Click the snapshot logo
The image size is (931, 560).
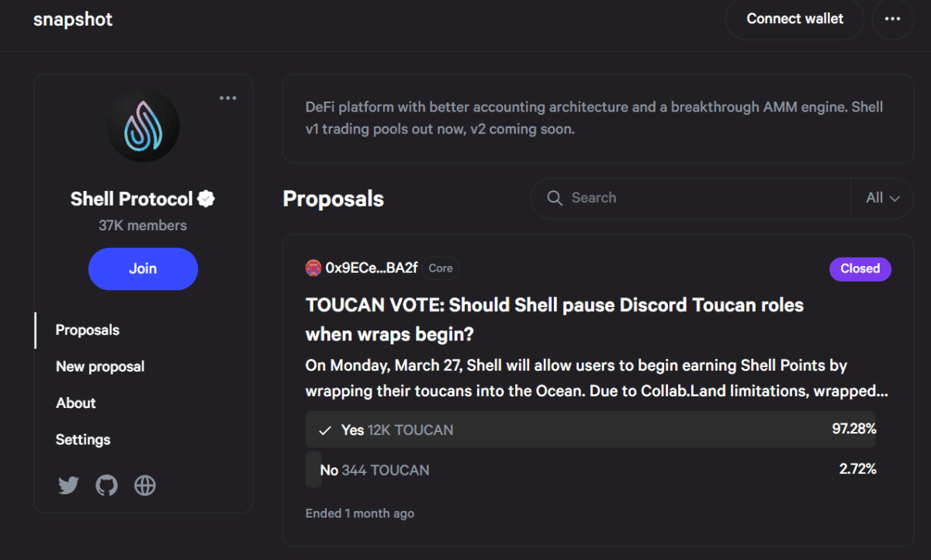click(73, 19)
